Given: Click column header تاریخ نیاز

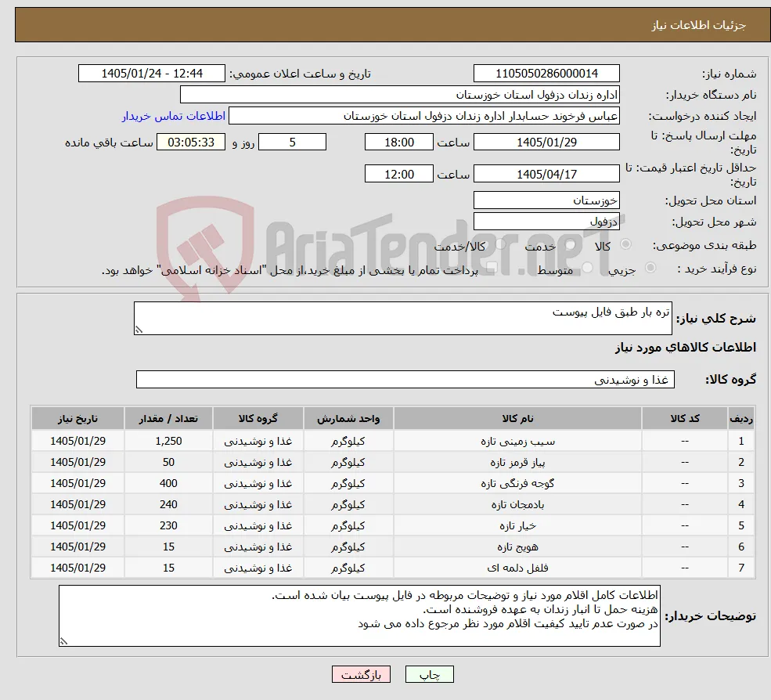Looking at the screenshot, I should (x=77, y=419).
